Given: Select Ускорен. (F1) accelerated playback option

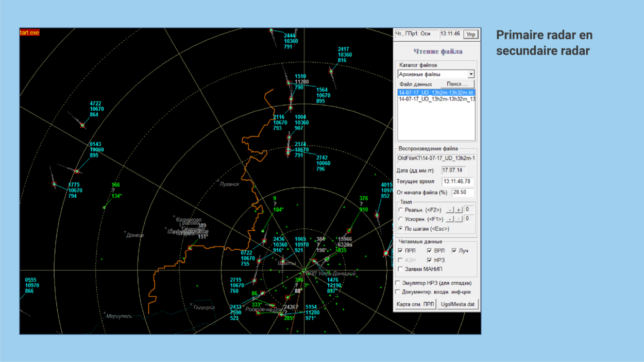Looking at the screenshot, I should point(401,219).
